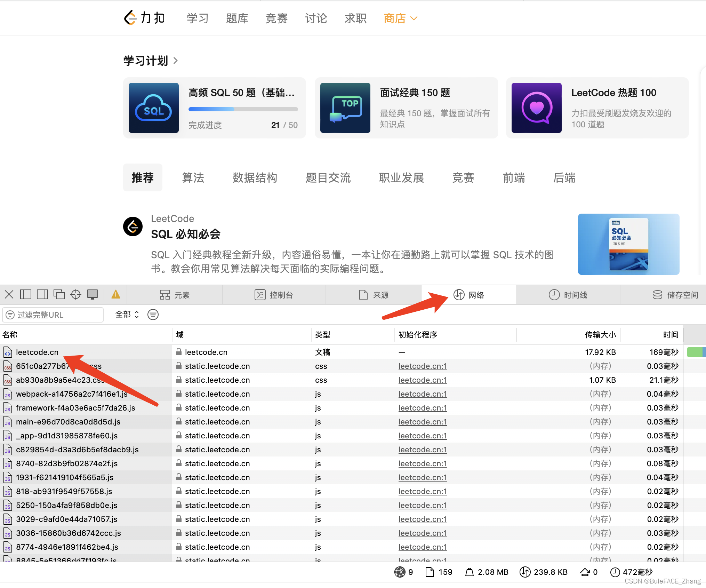Select the 数据结构 category tab
The image size is (706, 588).
[255, 178]
